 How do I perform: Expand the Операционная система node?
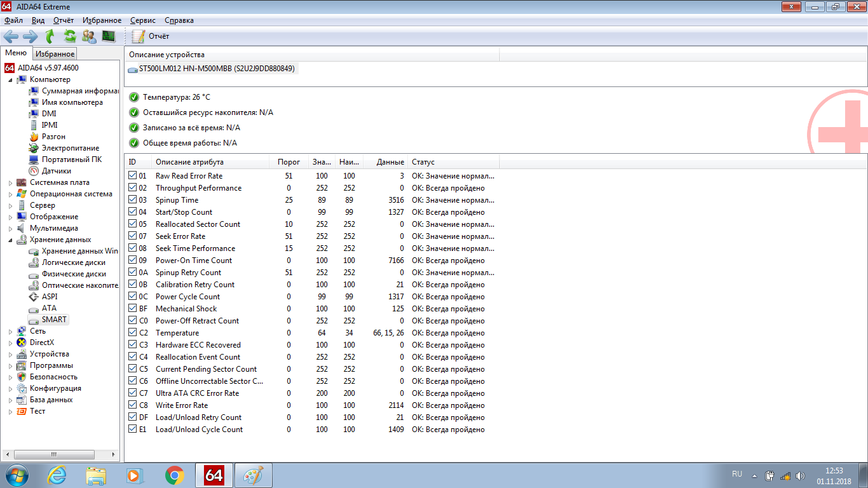[x=10, y=194]
